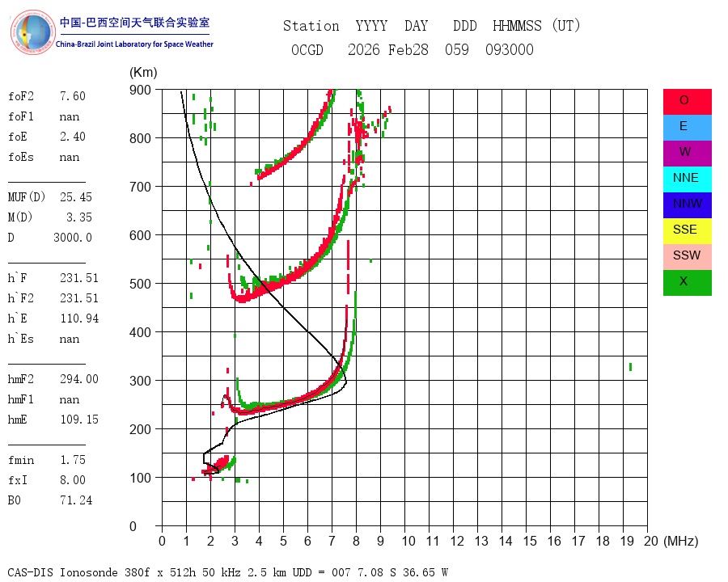The width and height of the screenshot is (728, 582).
Task: Click the yellow SSE legend swatch
Action: coord(687,231)
